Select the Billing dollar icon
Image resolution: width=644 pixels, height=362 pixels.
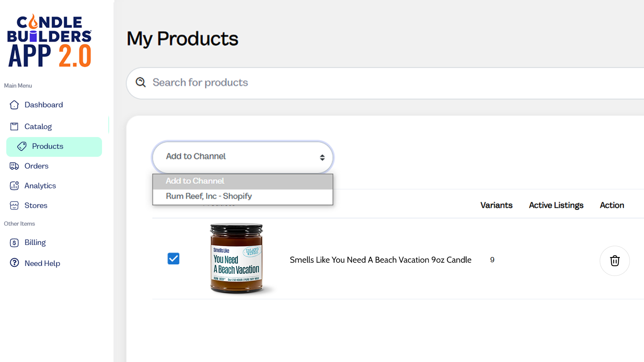tap(14, 242)
